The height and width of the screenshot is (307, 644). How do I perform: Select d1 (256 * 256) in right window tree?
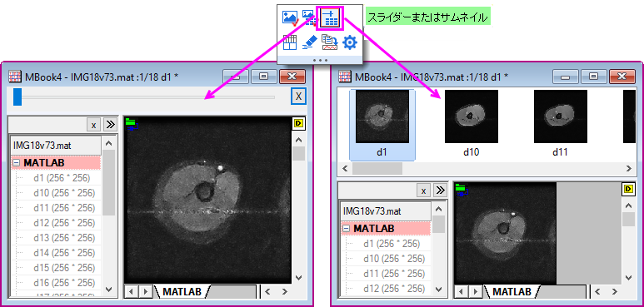click(x=392, y=244)
